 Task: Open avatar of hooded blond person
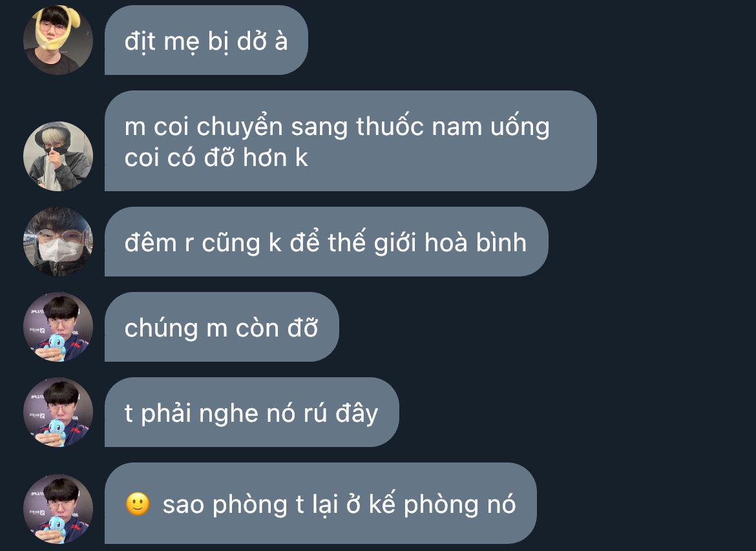pyautogui.click(x=58, y=156)
